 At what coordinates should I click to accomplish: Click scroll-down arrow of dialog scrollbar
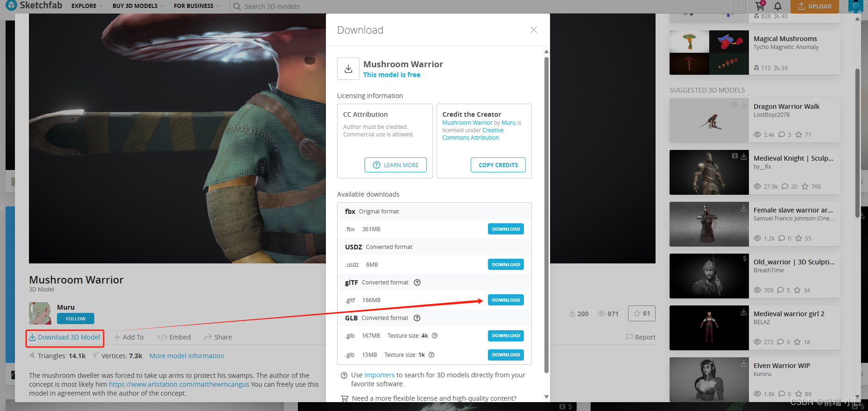(x=546, y=397)
